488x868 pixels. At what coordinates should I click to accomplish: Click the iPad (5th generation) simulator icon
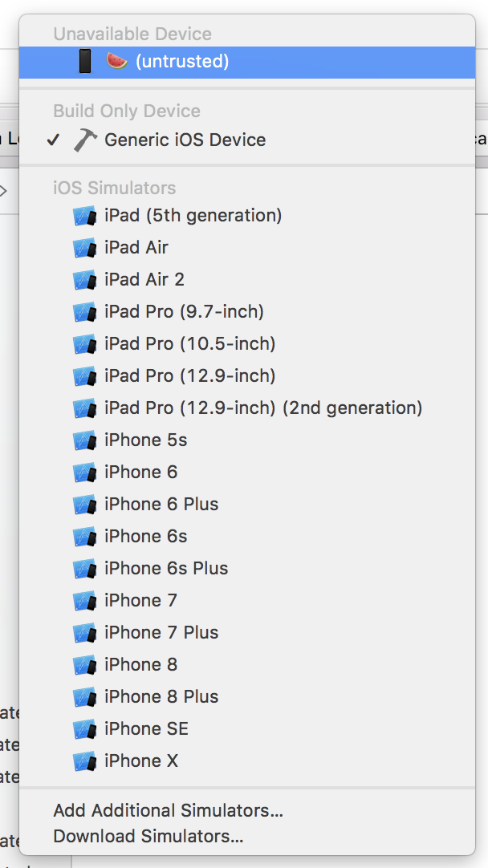[84, 216]
